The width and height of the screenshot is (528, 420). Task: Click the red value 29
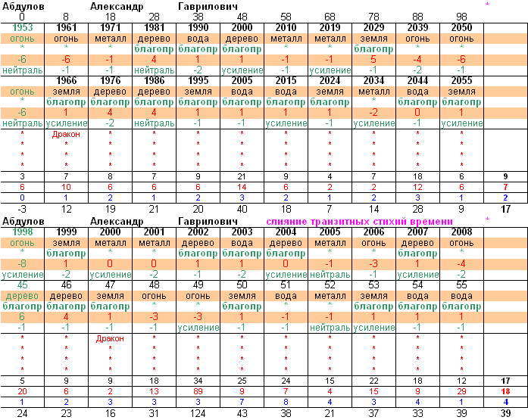461,391
